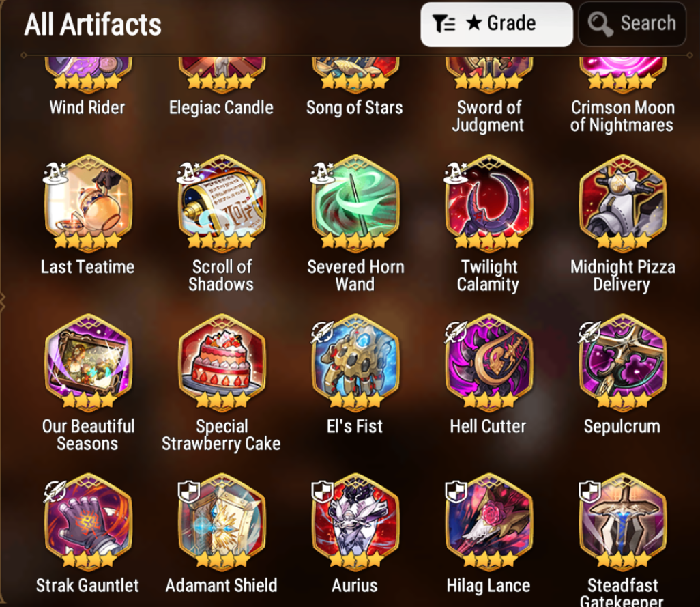Select the Hell Cutter artifact
Screen dimensions: 700x607
(x=488, y=361)
